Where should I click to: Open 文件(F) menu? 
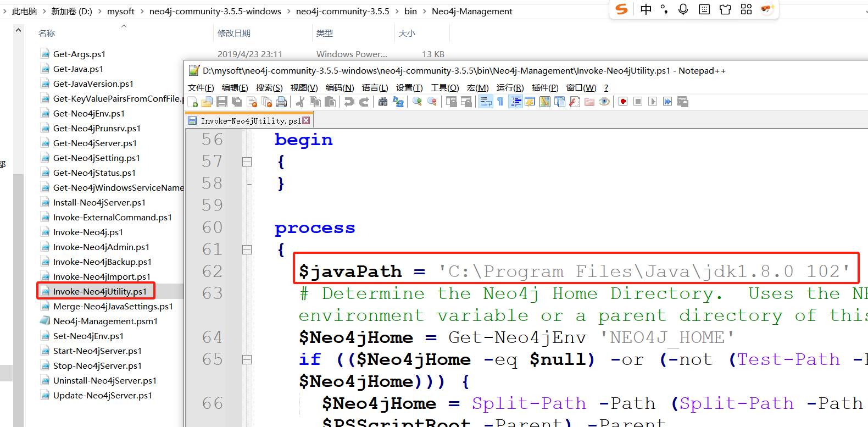click(x=201, y=88)
